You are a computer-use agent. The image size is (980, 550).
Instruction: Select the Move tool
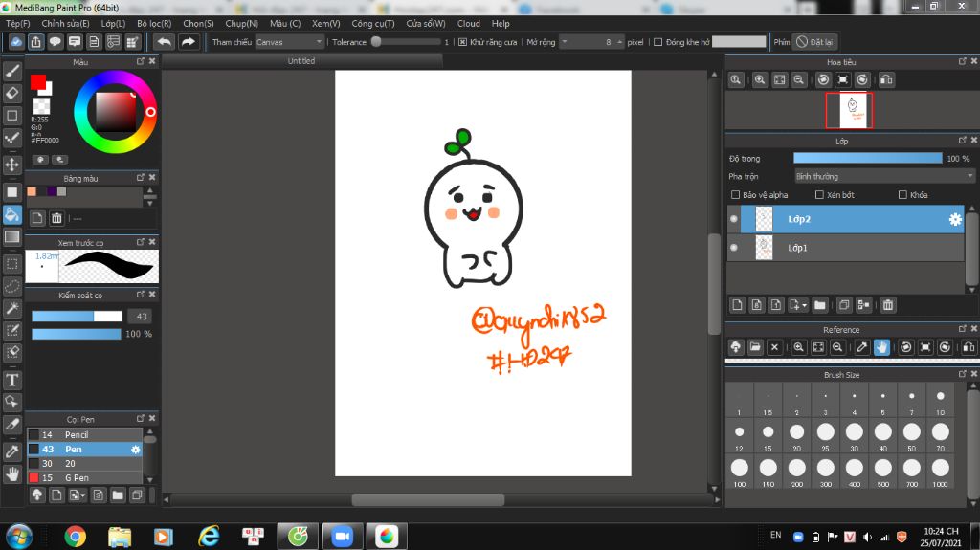pos(11,165)
